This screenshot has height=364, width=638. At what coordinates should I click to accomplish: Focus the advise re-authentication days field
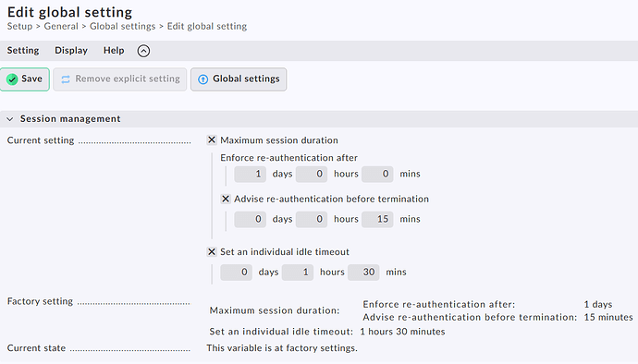tap(251, 219)
